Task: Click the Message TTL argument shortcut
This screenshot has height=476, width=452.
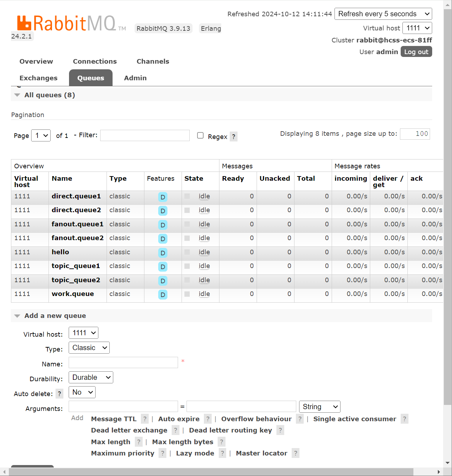Action: click(x=114, y=419)
